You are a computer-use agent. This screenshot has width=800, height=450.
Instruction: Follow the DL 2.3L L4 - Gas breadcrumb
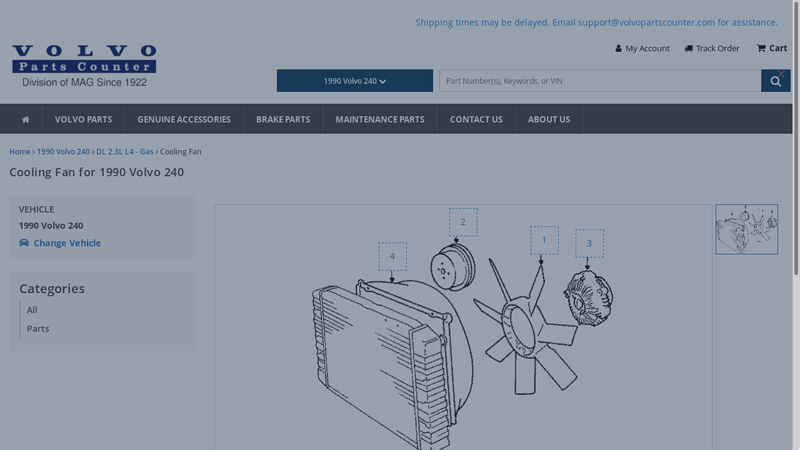tap(125, 152)
